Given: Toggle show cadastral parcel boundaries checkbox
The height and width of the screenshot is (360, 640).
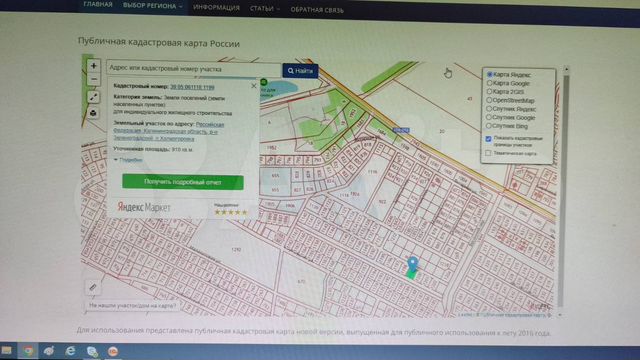Looking at the screenshot, I should [489, 139].
